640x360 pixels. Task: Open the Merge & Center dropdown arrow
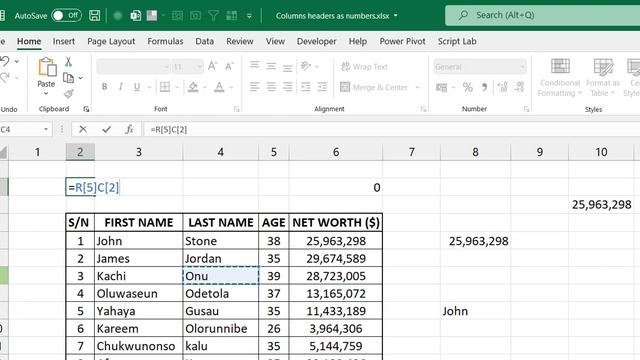(x=418, y=87)
